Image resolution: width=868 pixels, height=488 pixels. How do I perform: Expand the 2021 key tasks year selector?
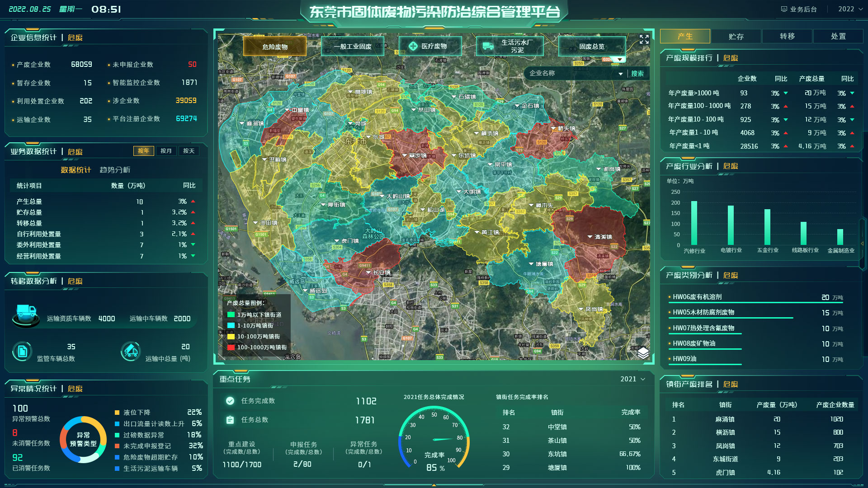pyautogui.click(x=633, y=379)
